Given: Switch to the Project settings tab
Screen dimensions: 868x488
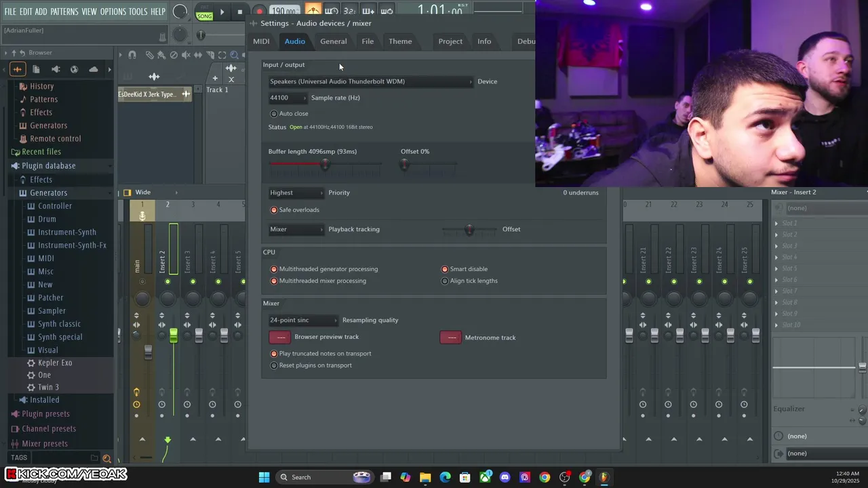Looking at the screenshot, I should click(x=450, y=41).
